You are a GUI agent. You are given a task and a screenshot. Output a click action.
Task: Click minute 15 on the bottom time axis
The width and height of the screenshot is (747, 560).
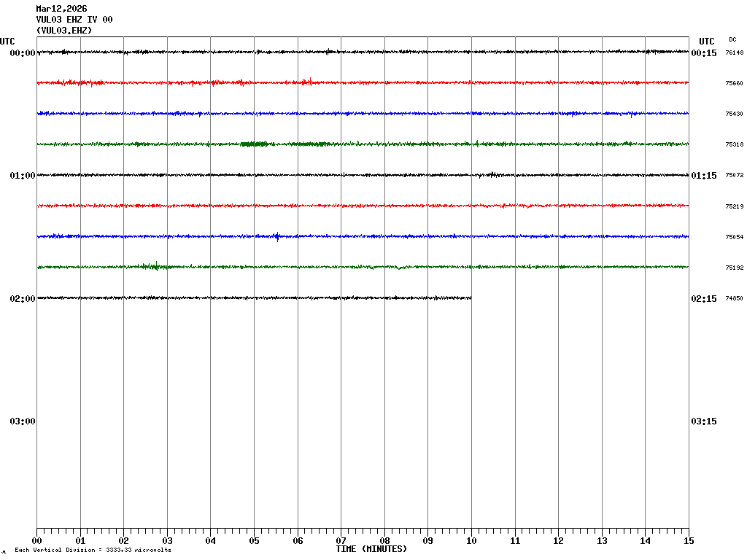(x=688, y=541)
